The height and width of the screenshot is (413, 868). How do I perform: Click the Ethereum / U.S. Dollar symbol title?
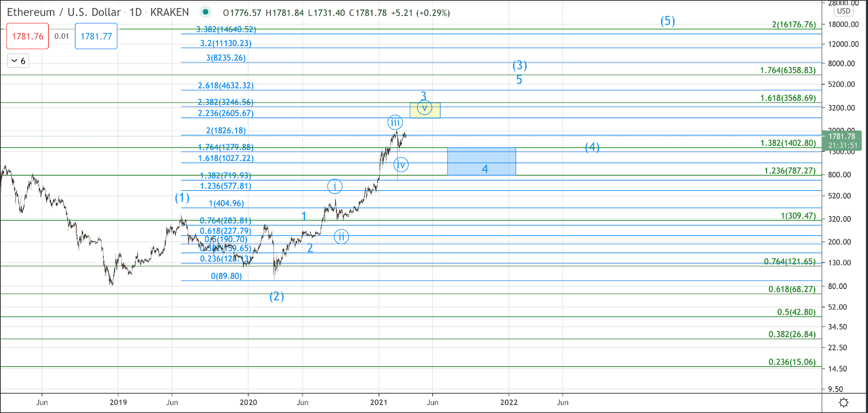tap(63, 12)
